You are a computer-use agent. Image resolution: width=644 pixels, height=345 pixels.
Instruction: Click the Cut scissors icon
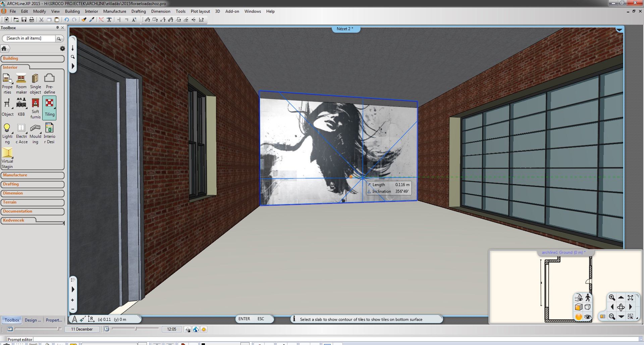pyautogui.click(x=41, y=20)
